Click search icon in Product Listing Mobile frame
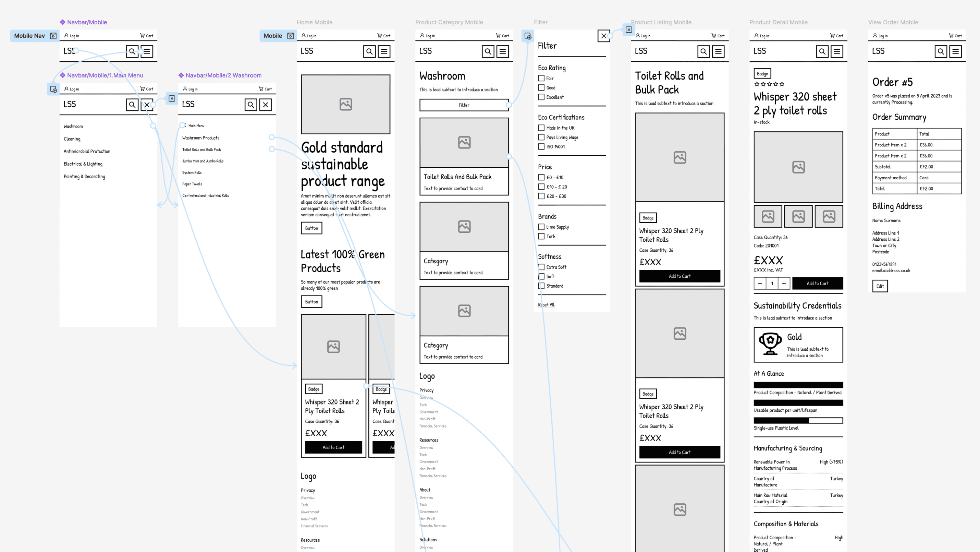 click(x=703, y=51)
